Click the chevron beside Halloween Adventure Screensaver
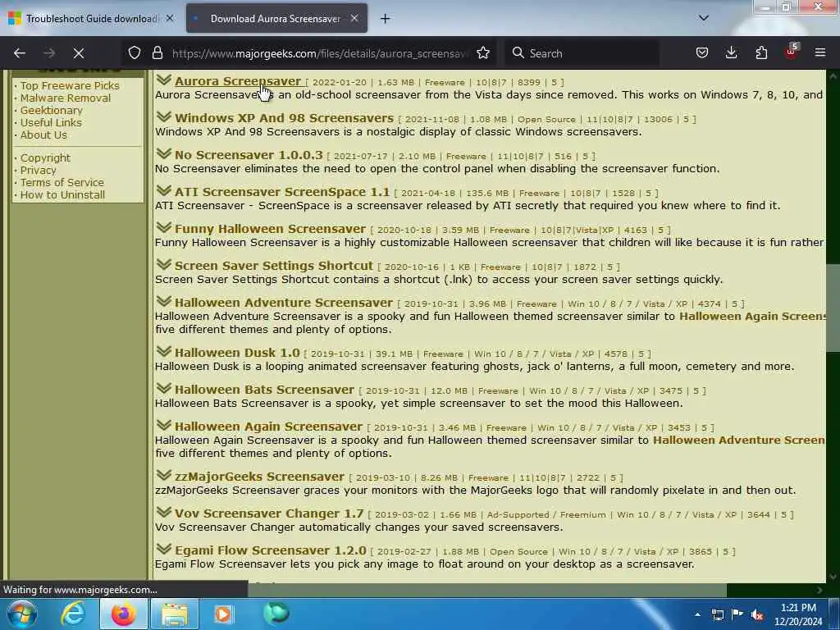Image resolution: width=840 pixels, height=630 pixels. [x=164, y=302]
